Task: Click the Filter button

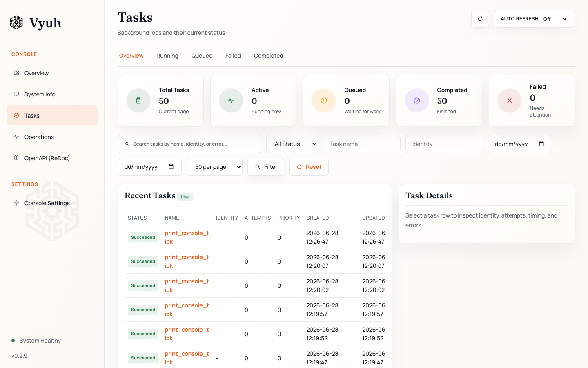Action: pyautogui.click(x=266, y=167)
